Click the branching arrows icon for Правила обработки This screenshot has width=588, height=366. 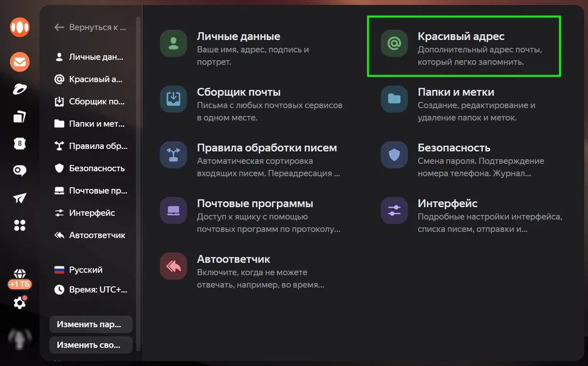pyautogui.click(x=173, y=155)
